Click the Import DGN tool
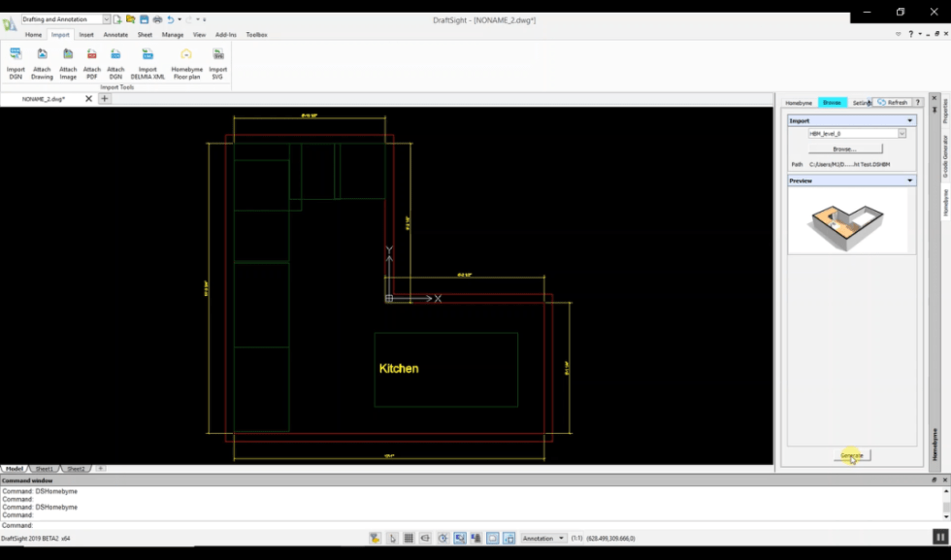The width and height of the screenshot is (951, 560). (16, 62)
